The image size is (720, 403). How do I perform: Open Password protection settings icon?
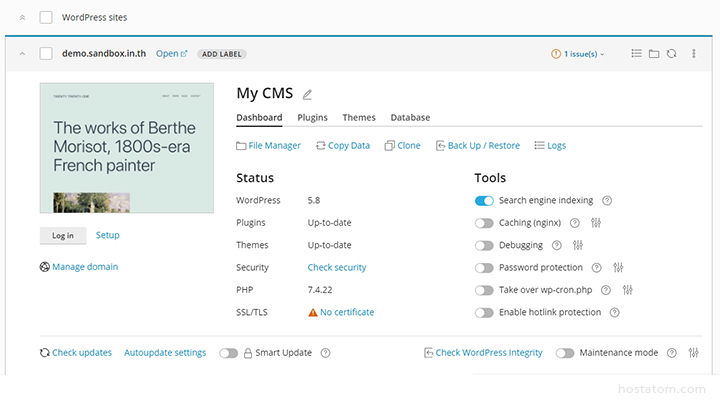pyautogui.click(x=618, y=268)
